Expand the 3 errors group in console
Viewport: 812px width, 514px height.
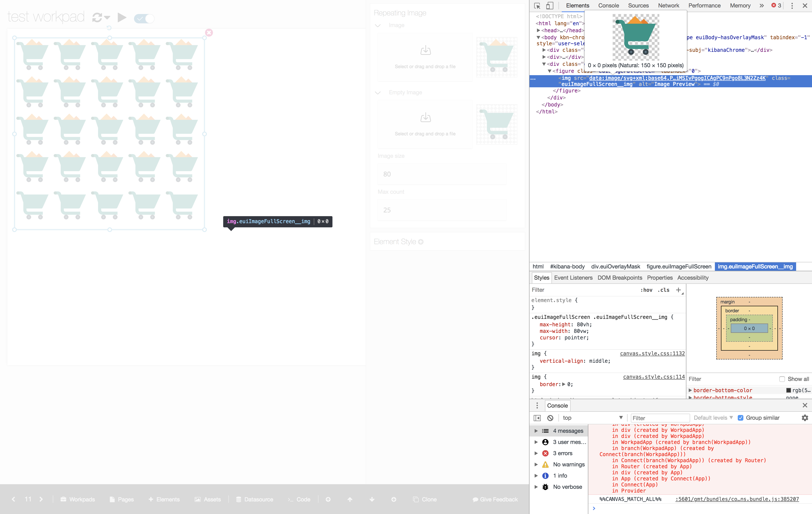(x=537, y=453)
